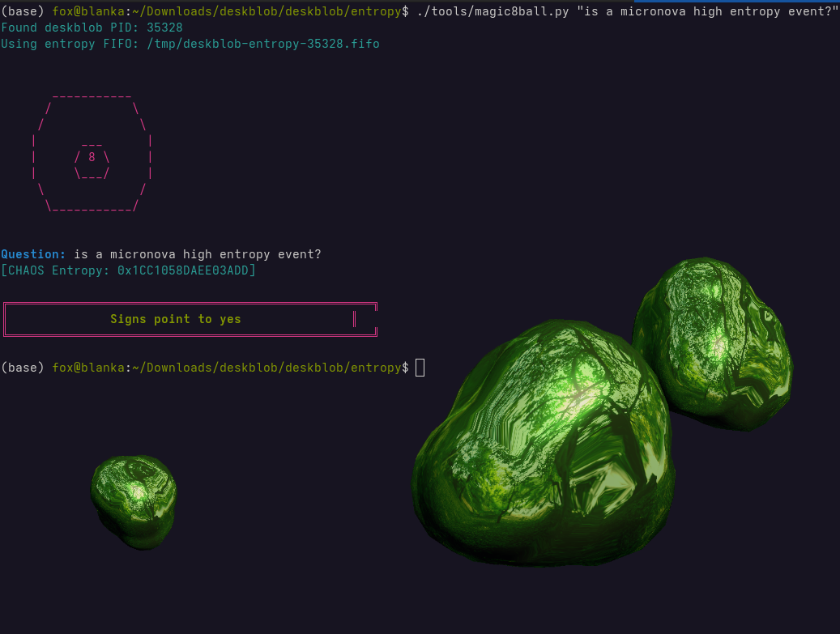Place focus on the terminal cursor

point(420,367)
